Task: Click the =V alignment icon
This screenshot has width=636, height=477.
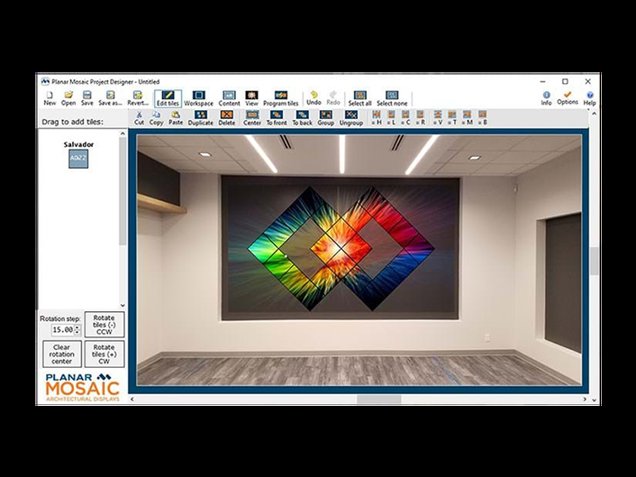Action: 438,118
